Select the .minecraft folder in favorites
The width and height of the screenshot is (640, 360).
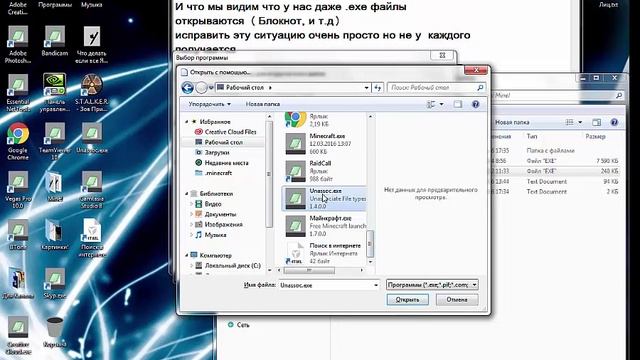218,173
